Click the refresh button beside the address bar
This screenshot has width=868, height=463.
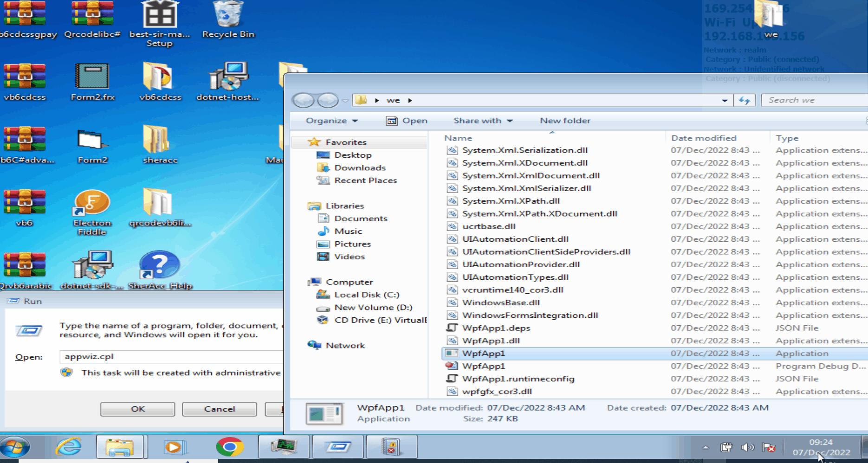(744, 100)
